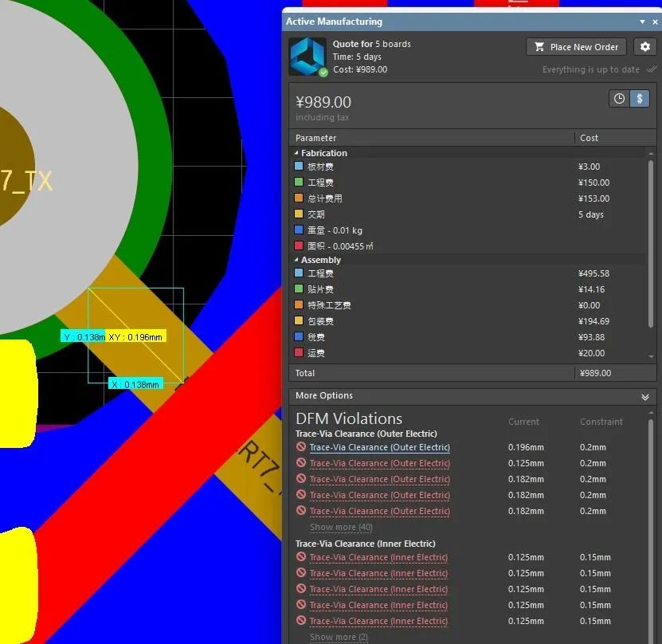Show more (40) outer electric violations
Image resolution: width=662 pixels, height=644 pixels.
341,527
